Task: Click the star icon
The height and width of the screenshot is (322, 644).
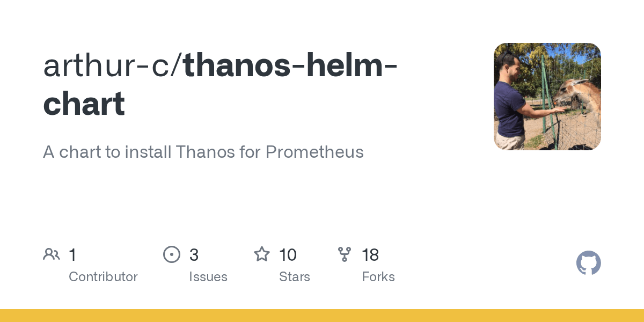Action: click(x=261, y=254)
